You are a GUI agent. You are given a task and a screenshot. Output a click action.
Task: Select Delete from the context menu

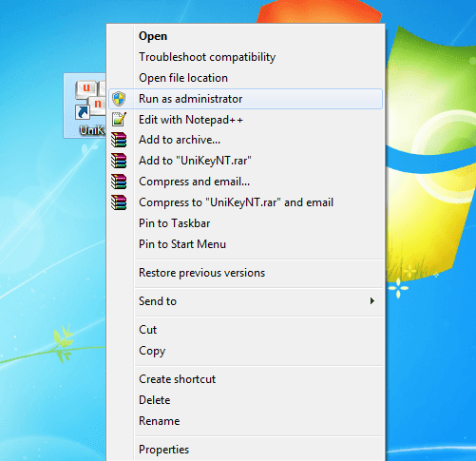pyautogui.click(x=245, y=400)
